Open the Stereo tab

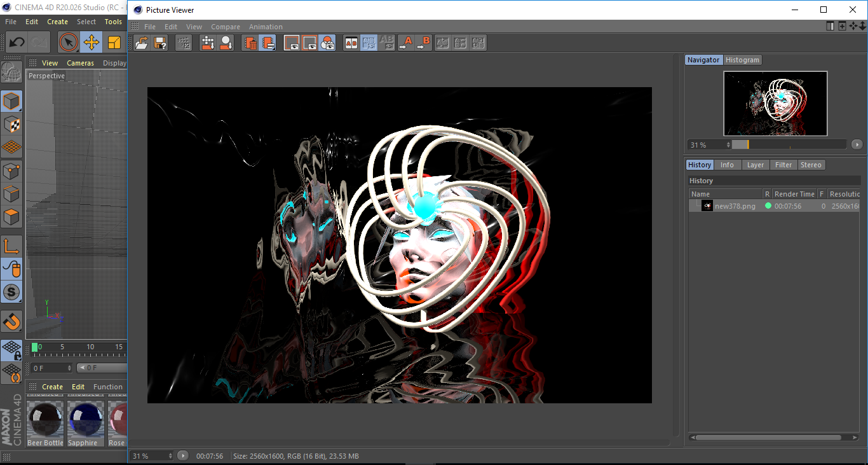click(811, 165)
